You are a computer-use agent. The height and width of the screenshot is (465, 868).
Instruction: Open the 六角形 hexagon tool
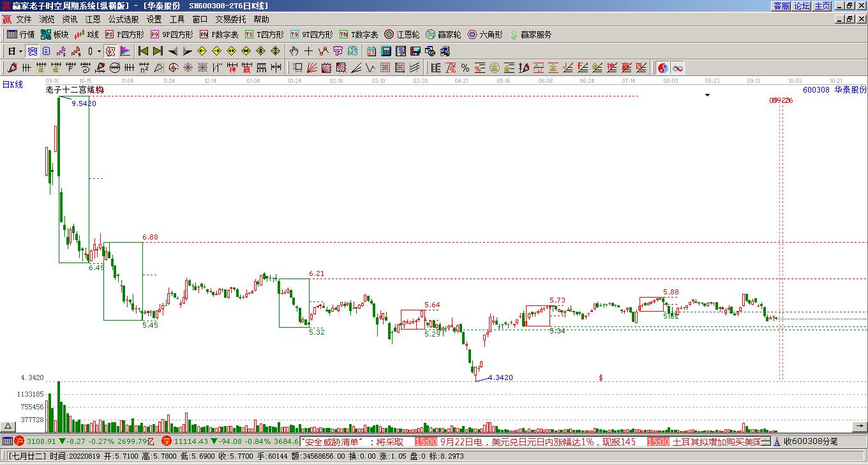click(x=485, y=34)
